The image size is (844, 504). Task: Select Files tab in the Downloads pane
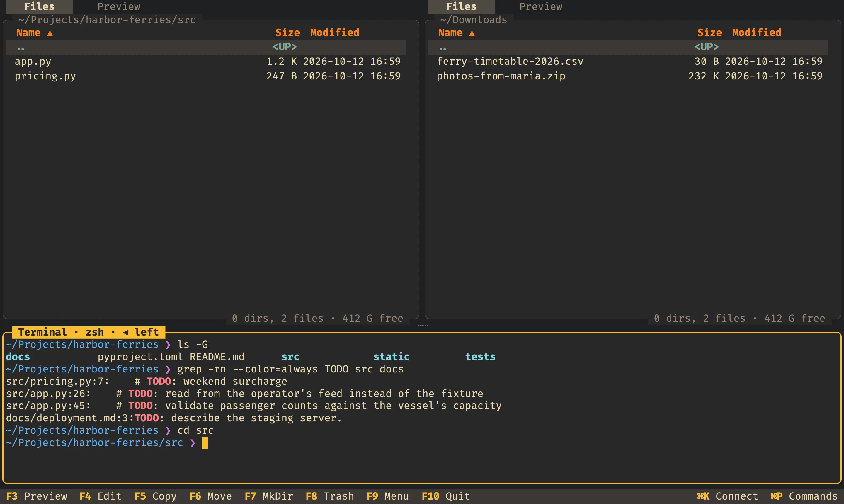[x=461, y=6]
